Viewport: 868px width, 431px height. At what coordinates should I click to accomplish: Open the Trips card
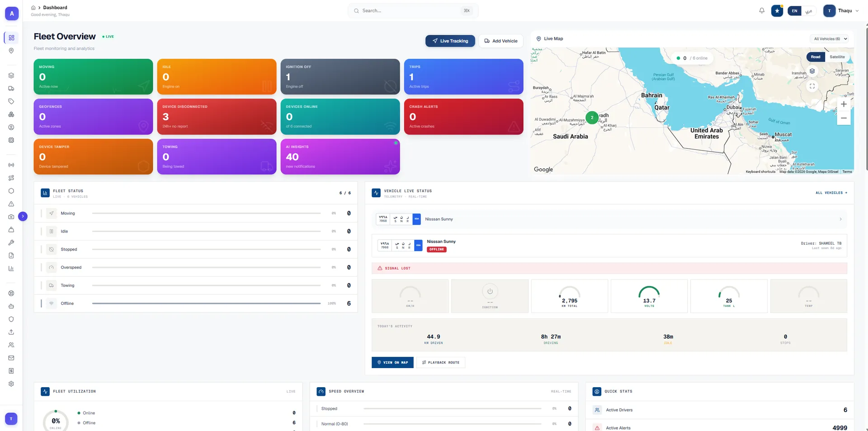(x=463, y=77)
